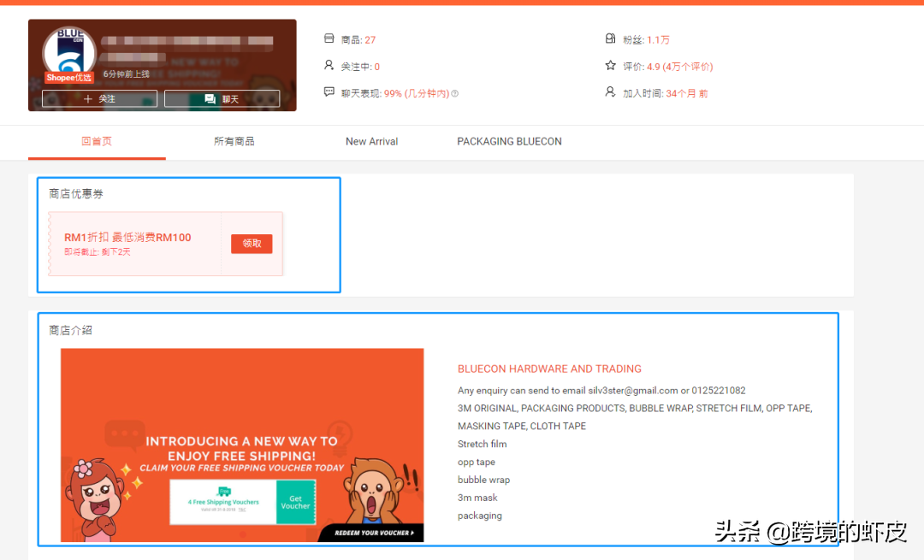924x560 pixels.
Task: Open the PACKAGING BLUECON tab
Action: click(509, 141)
